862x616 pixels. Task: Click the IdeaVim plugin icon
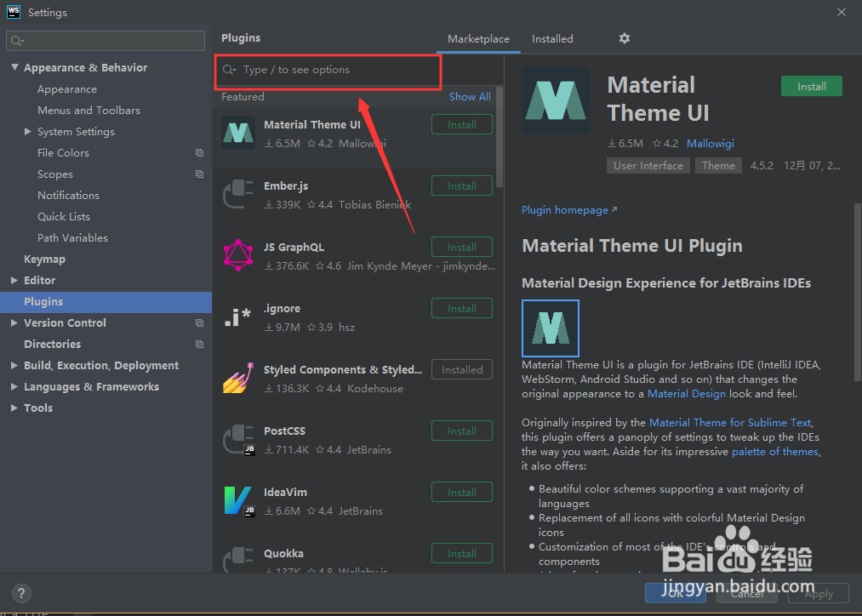click(238, 500)
